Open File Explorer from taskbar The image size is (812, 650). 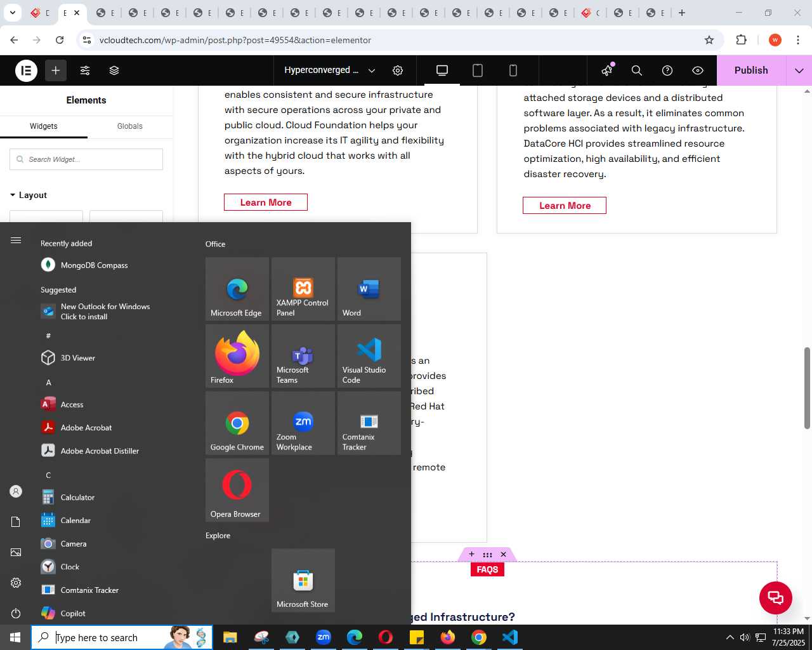point(230,637)
